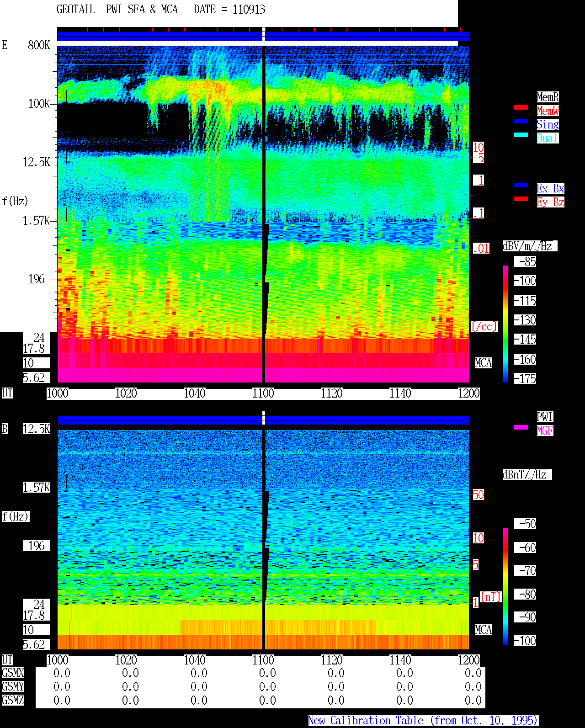Select the 1140 label on upper UT axis

[400, 393]
